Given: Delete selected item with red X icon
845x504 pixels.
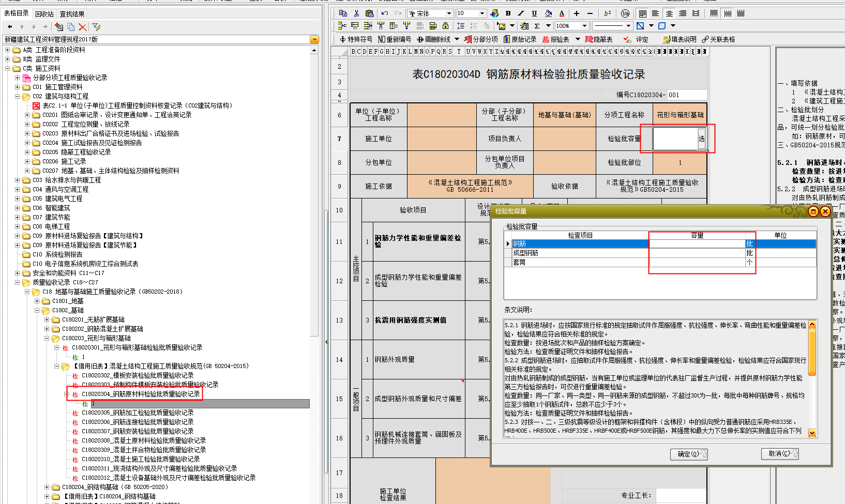Looking at the screenshot, I should pyautogui.click(x=83, y=26).
